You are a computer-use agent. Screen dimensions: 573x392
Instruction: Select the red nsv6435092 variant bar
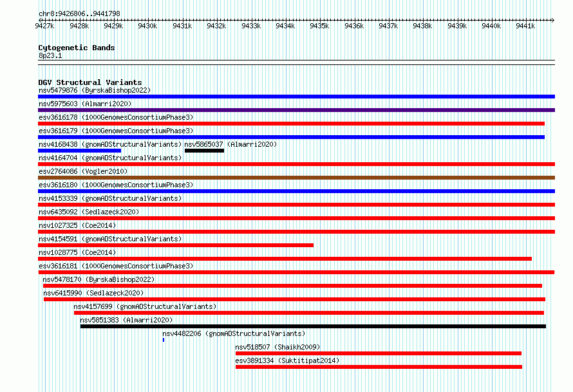point(296,218)
